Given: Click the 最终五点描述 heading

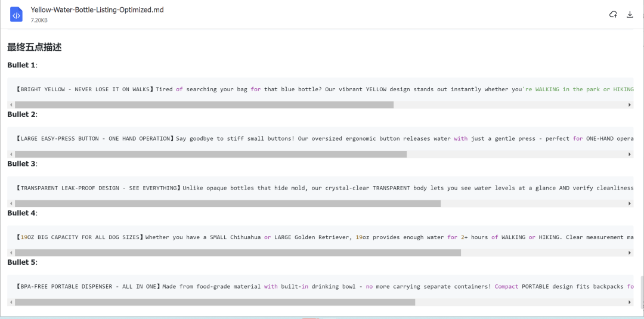Looking at the screenshot, I should (34, 47).
